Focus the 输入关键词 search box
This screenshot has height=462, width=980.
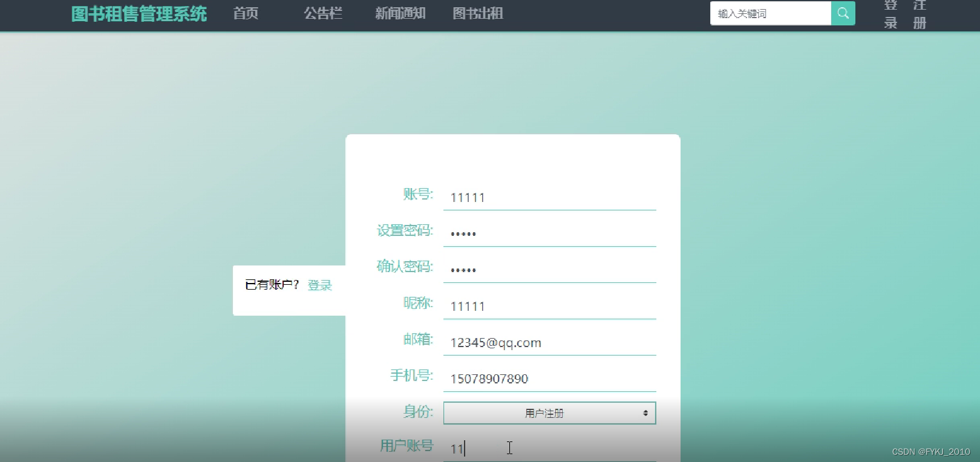[770, 13]
